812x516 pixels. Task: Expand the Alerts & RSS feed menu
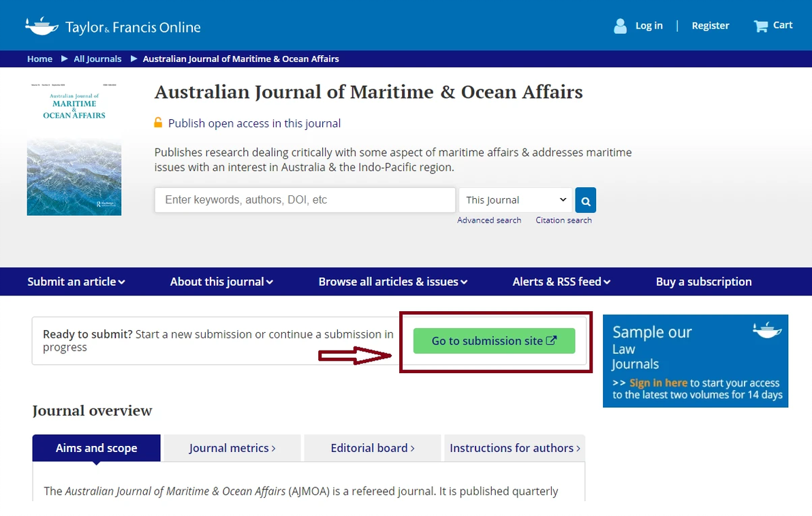(561, 282)
